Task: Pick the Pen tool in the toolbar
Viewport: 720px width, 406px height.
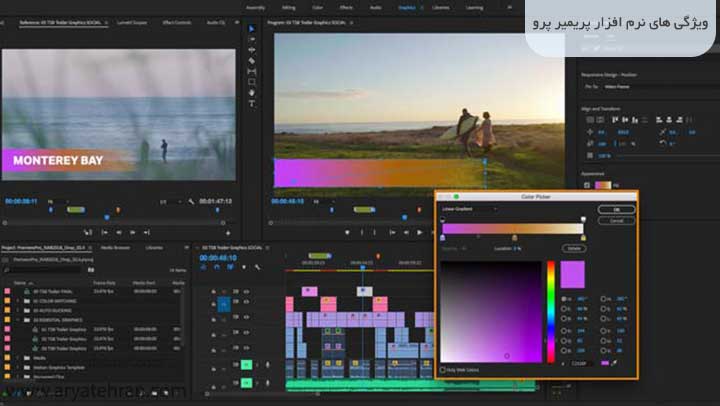Action: [251, 82]
